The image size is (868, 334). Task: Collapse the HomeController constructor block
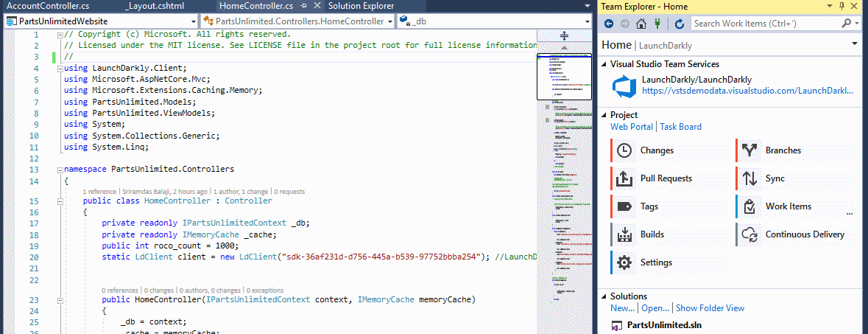coord(60,300)
